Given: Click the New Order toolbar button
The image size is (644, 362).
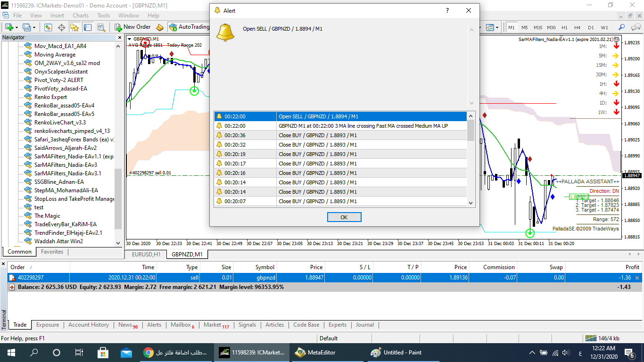Looking at the screenshot, I should 132,27.
